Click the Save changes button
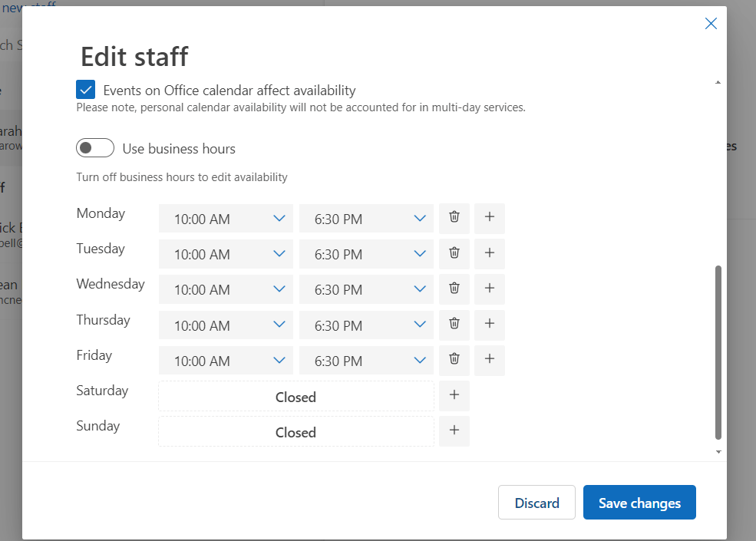 pos(639,503)
